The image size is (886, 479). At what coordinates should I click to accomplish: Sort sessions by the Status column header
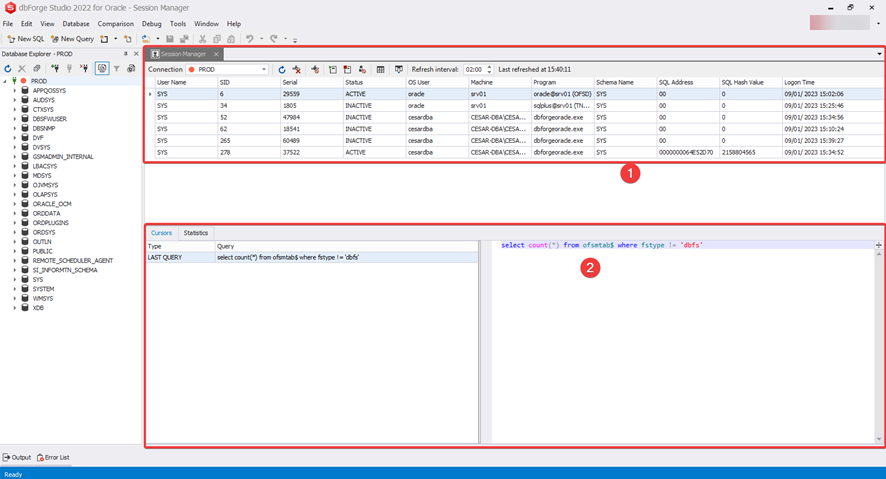coord(374,82)
